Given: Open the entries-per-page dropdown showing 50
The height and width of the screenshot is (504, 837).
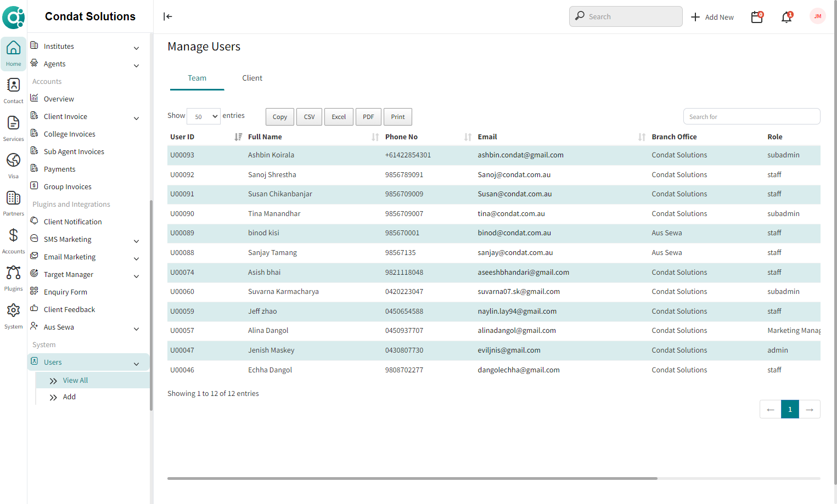Looking at the screenshot, I should (x=204, y=116).
